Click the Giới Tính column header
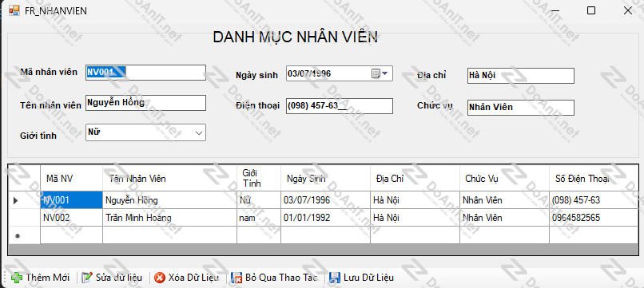Image resolution: width=644 pixels, height=288 pixels. pyautogui.click(x=259, y=178)
